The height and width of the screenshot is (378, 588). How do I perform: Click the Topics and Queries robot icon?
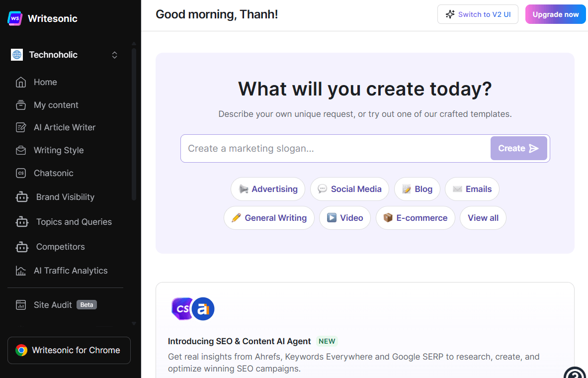pyautogui.click(x=22, y=222)
